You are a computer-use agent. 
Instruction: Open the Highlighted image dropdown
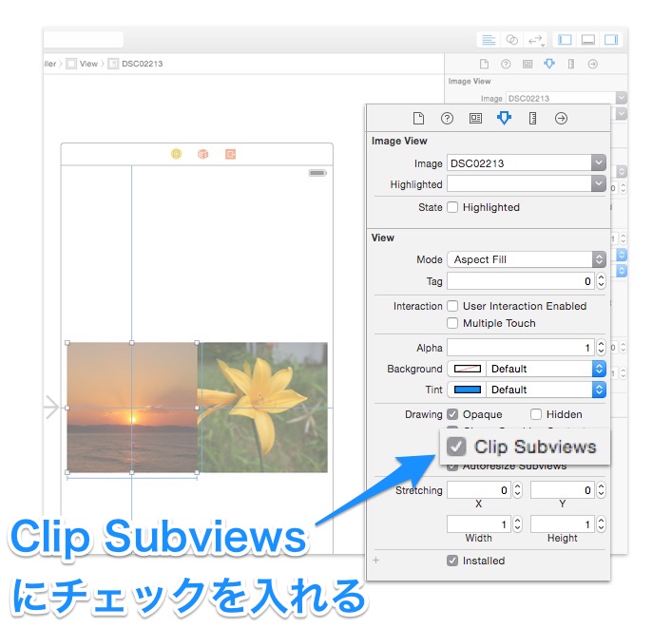(599, 184)
